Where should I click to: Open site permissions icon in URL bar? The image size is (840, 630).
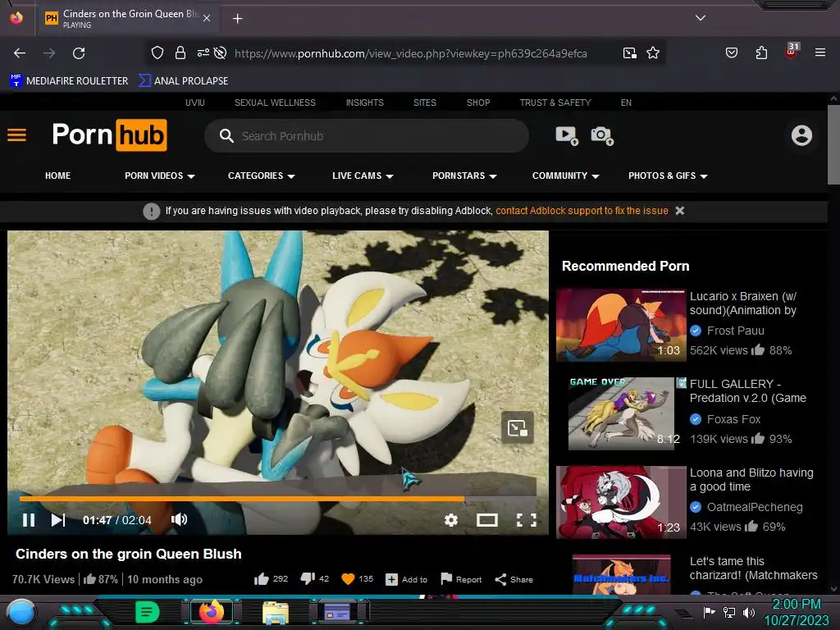click(x=203, y=53)
